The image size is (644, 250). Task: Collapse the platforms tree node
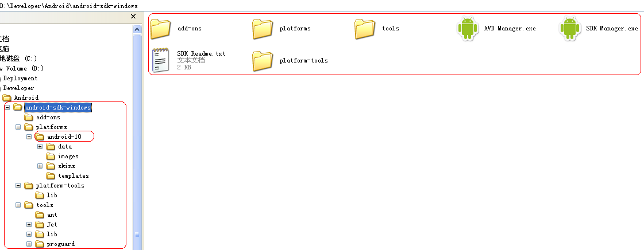pos(18,127)
